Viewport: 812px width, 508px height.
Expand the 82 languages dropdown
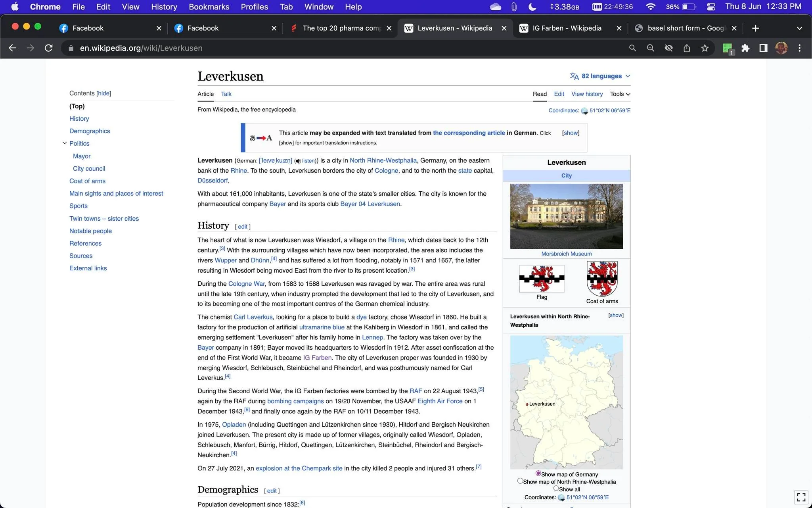pyautogui.click(x=600, y=76)
